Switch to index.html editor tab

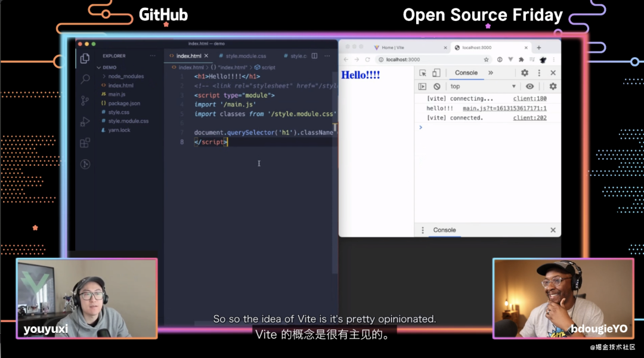(x=188, y=56)
